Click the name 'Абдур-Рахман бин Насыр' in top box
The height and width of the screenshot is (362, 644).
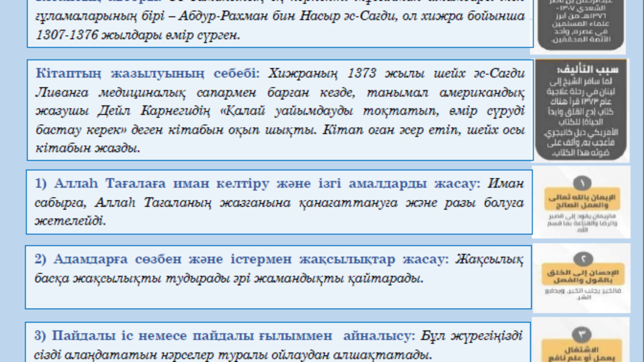(259, 16)
